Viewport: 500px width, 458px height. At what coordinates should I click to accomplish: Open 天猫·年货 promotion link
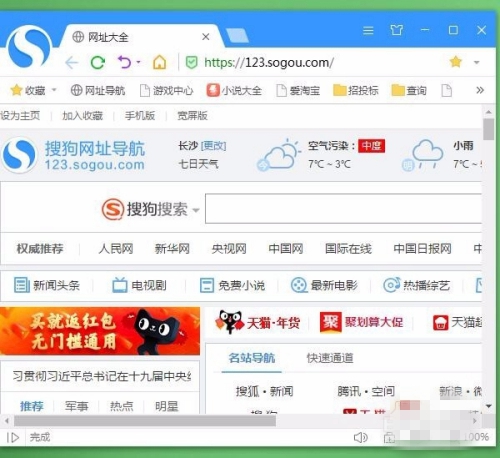(x=257, y=323)
